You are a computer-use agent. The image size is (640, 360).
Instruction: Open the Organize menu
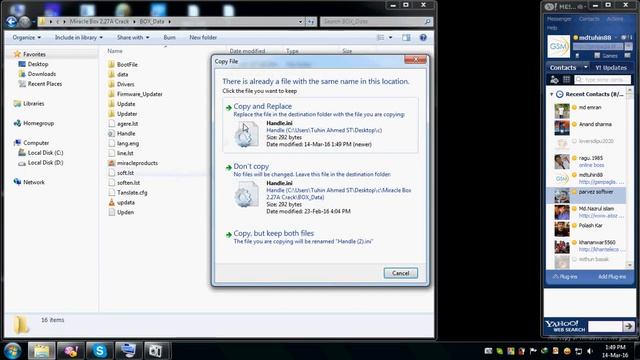click(27, 38)
